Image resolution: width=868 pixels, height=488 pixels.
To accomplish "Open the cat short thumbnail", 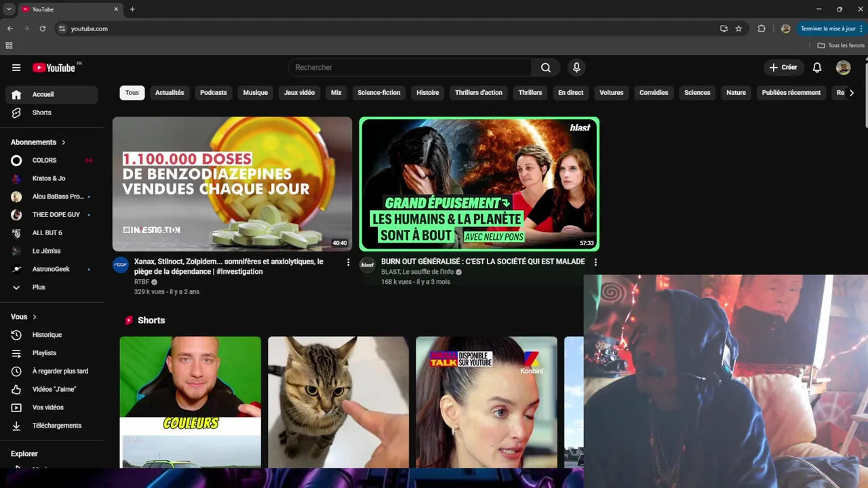I will pyautogui.click(x=338, y=402).
